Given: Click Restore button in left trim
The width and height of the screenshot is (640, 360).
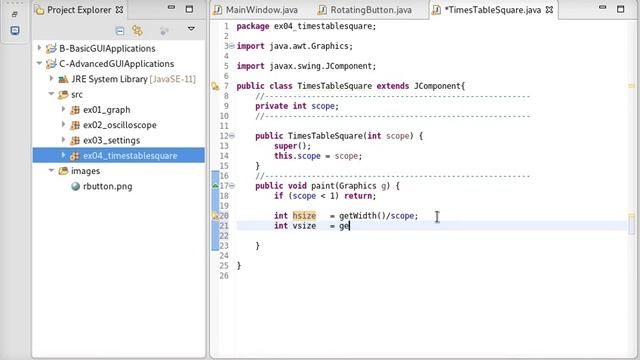Looking at the screenshot, I should [14, 14].
